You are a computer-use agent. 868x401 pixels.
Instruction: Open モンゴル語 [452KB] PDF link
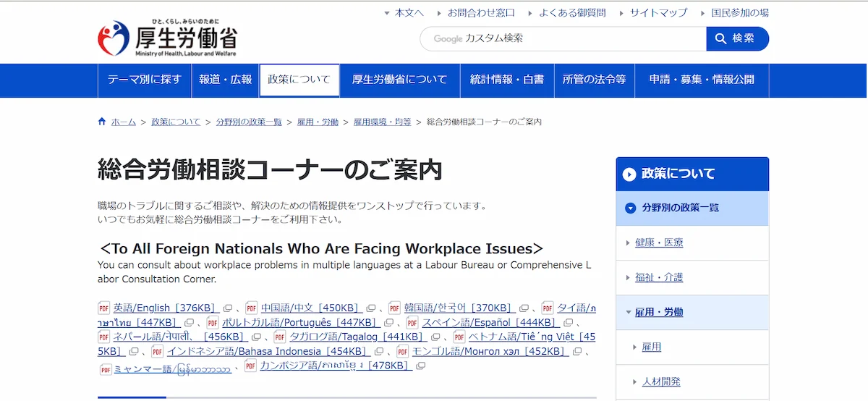[x=489, y=352]
